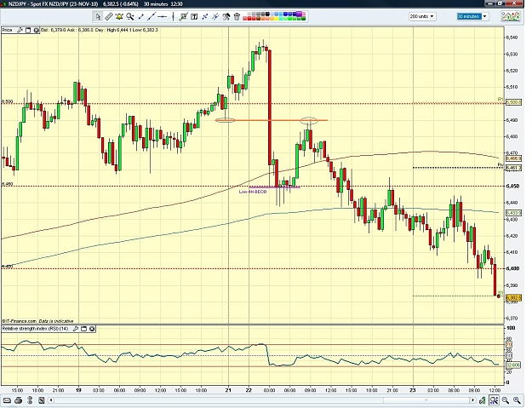Screen dimensions: 532x408
Task: Click the Price panel label
Action: point(7,30)
